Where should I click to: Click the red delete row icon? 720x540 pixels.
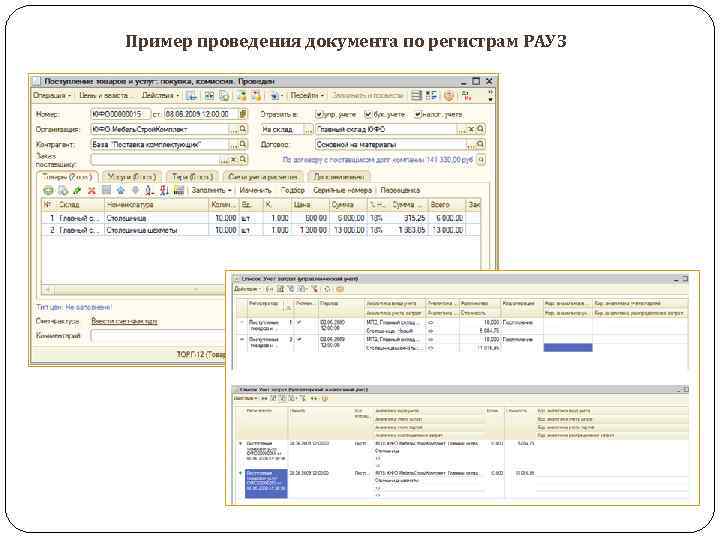point(92,191)
